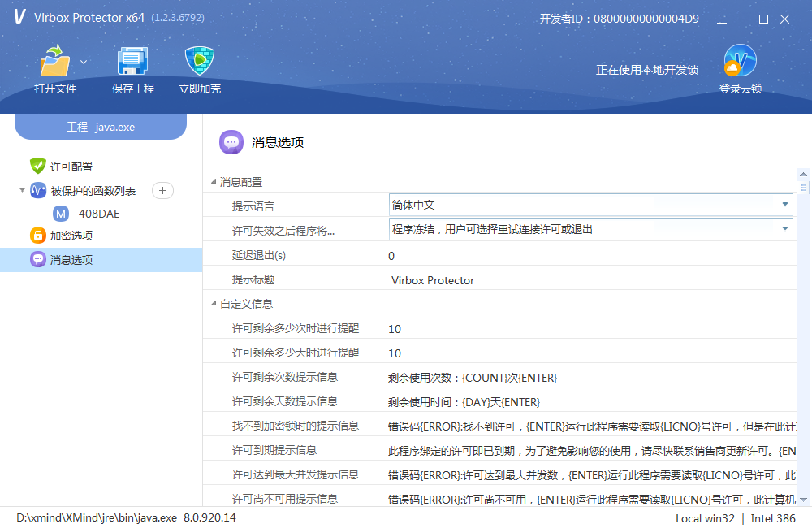
Task: Edit 许可剩余多少次时进行提醒 value 10
Action: [590, 328]
